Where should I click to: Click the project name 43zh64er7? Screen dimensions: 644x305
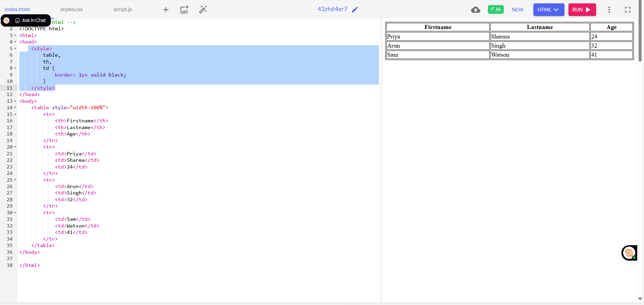pos(332,9)
